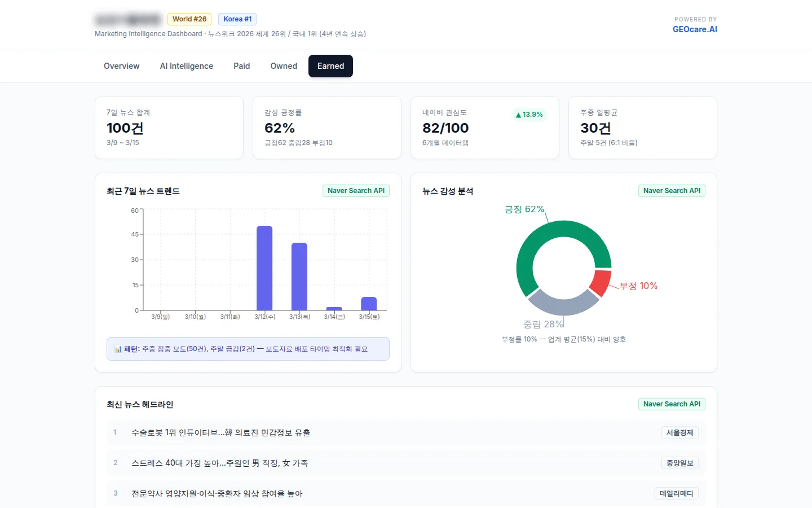
Task: Click the 데일리메디 source tag
Action: point(676,494)
